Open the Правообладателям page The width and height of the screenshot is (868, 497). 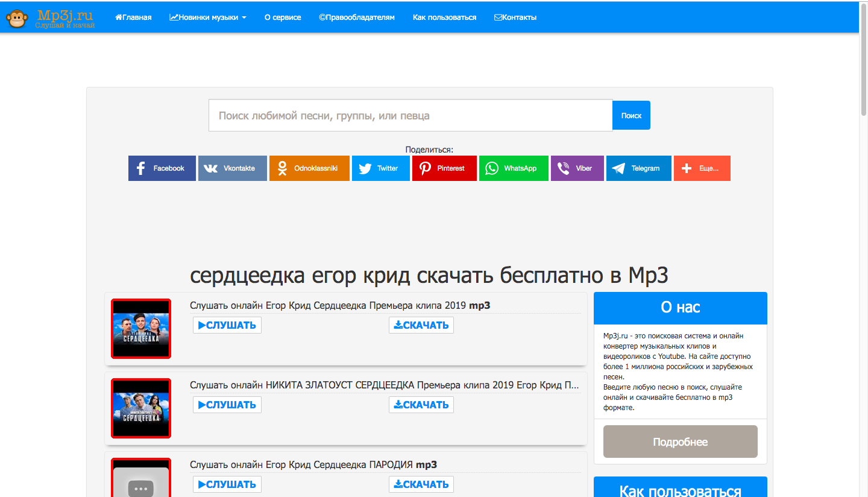357,17
